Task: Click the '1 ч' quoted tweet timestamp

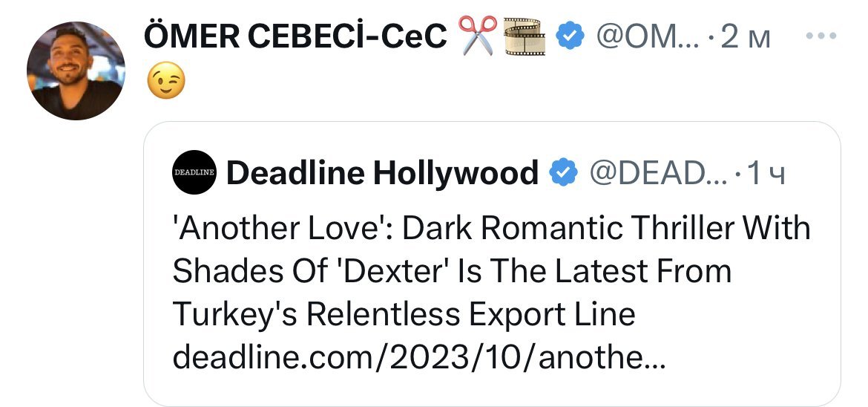Action: pos(765,173)
